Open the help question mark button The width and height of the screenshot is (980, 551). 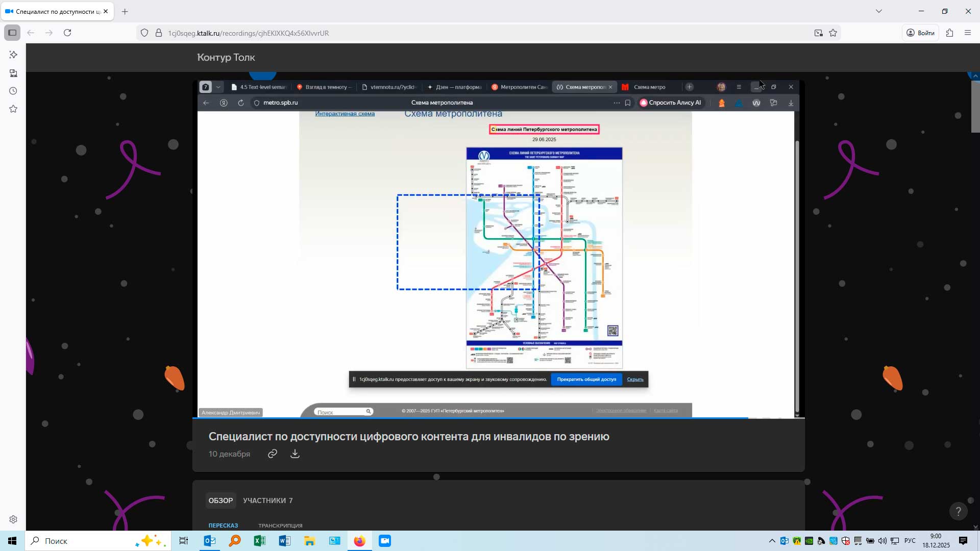click(958, 511)
